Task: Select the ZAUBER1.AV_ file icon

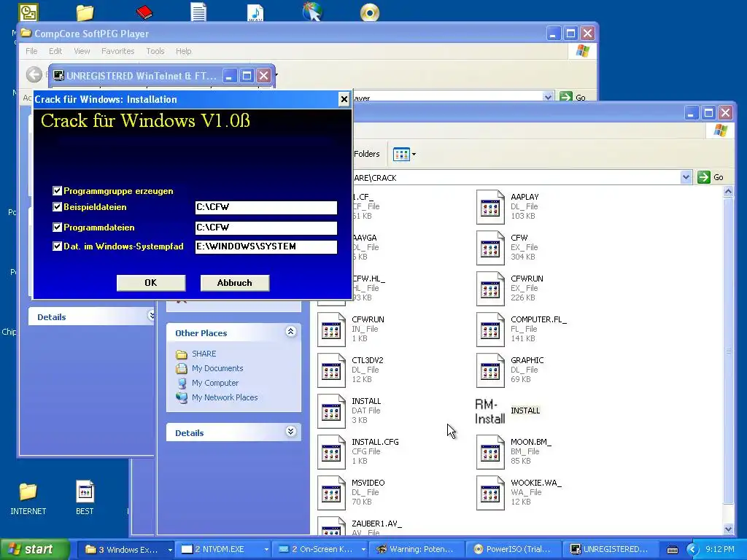Action: coord(332,526)
